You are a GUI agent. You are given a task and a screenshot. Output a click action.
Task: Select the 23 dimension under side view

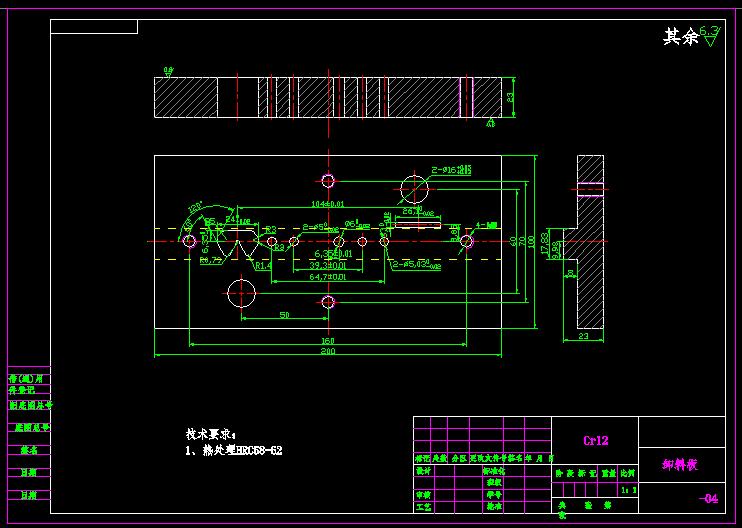tap(583, 336)
